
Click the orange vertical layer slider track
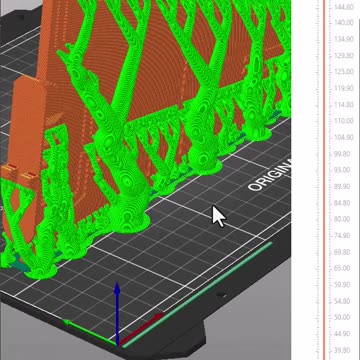324,180
